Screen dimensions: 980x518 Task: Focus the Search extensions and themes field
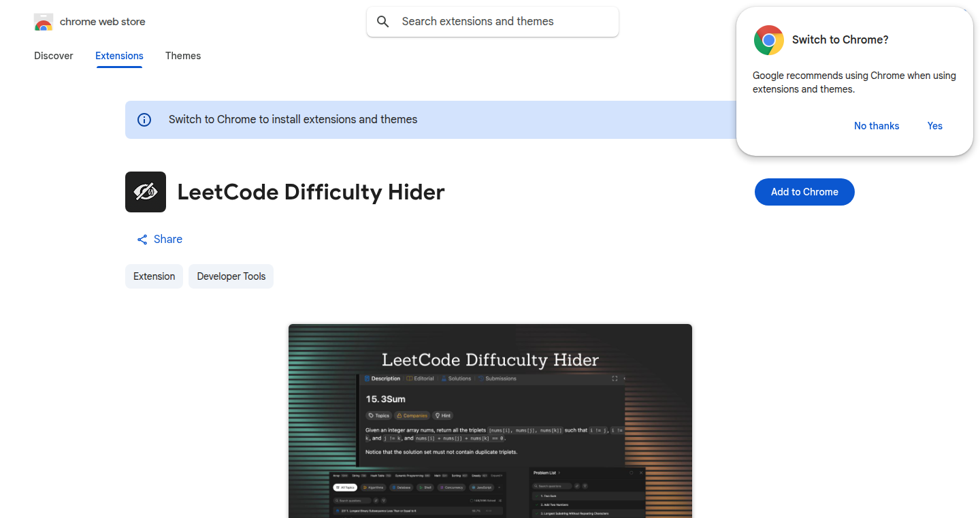pos(493,22)
